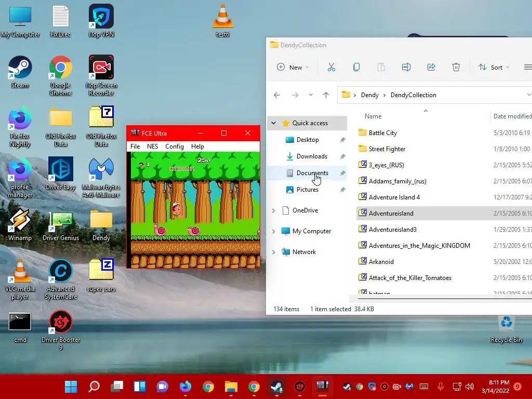The width and height of the screenshot is (532, 399).
Task: Open cmd desktop shortcut
Action: click(x=20, y=327)
